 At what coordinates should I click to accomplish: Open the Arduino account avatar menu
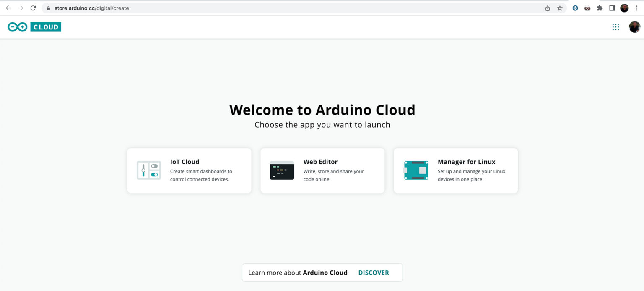[x=634, y=27]
